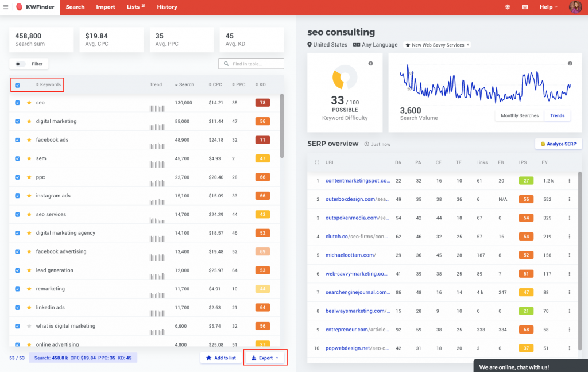Screen dimensions: 588x372
Task: Click the star next to sem
Action: point(29,158)
